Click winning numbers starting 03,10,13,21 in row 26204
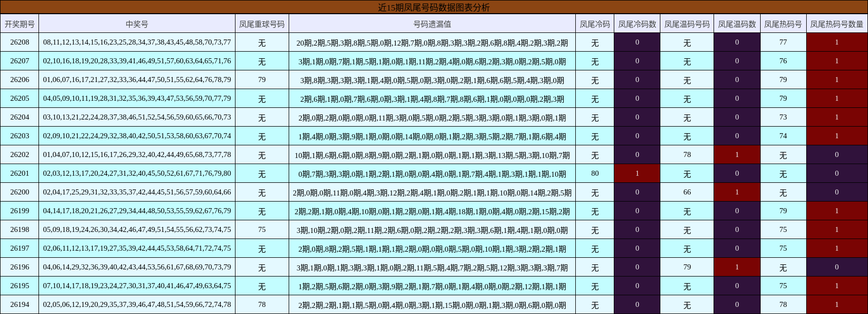The height and width of the screenshot is (314, 868). (137, 117)
